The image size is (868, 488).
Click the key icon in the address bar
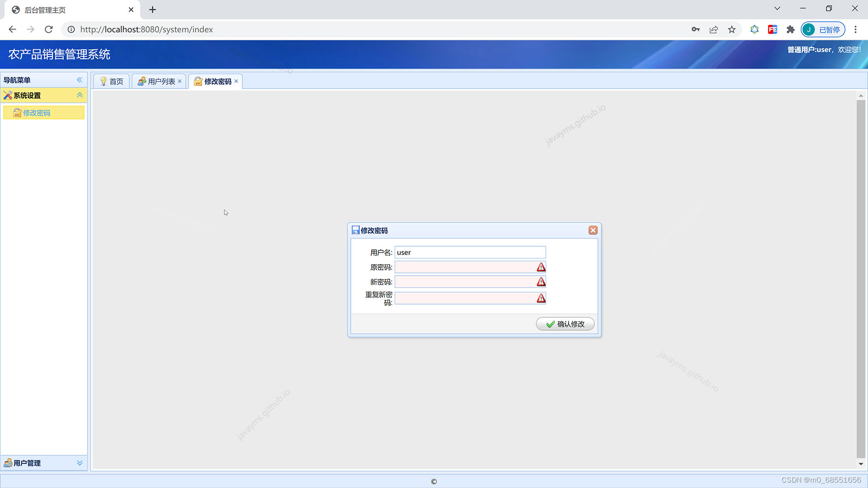(696, 29)
